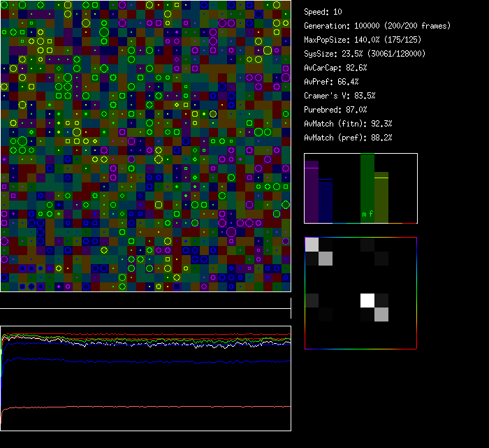Select the Generation counter text
Viewport: 489px width, 448px height.
(x=377, y=26)
